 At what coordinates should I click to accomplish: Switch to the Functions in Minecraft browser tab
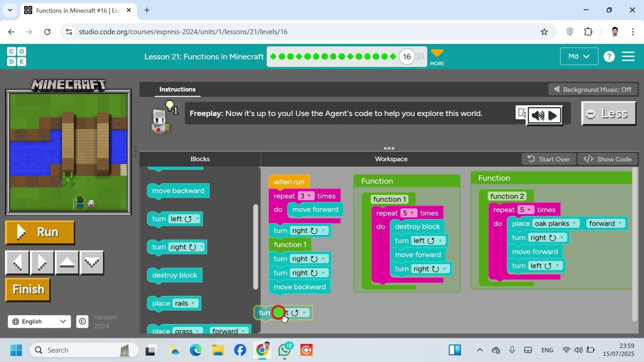[77, 10]
